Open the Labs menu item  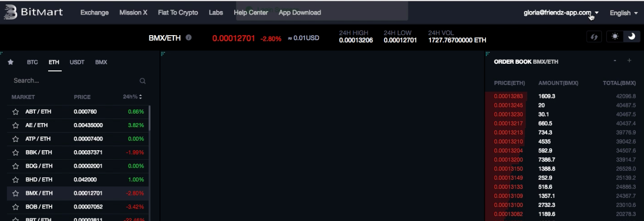point(216,13)
